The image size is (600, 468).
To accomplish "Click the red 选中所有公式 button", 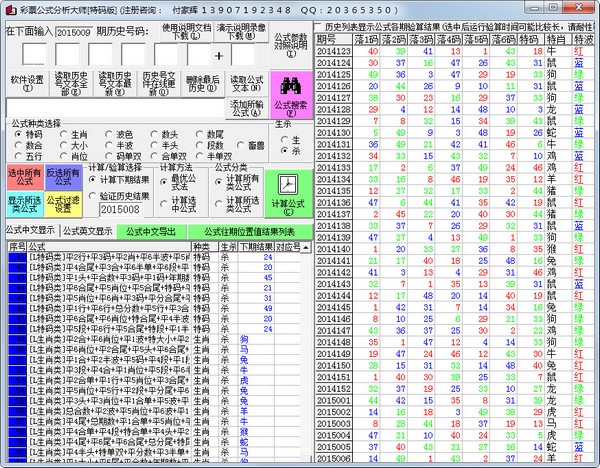I will pyautogui.click(x=25, y=177).
